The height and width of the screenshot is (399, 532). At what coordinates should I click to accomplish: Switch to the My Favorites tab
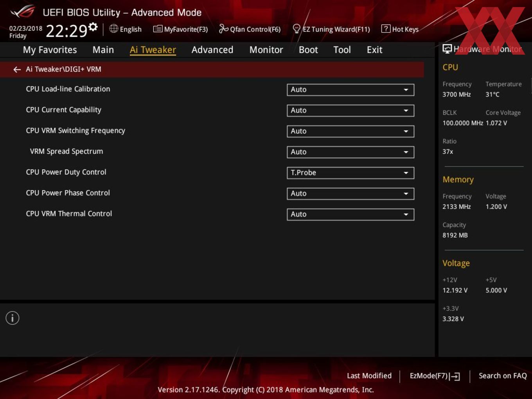[50, 50]
